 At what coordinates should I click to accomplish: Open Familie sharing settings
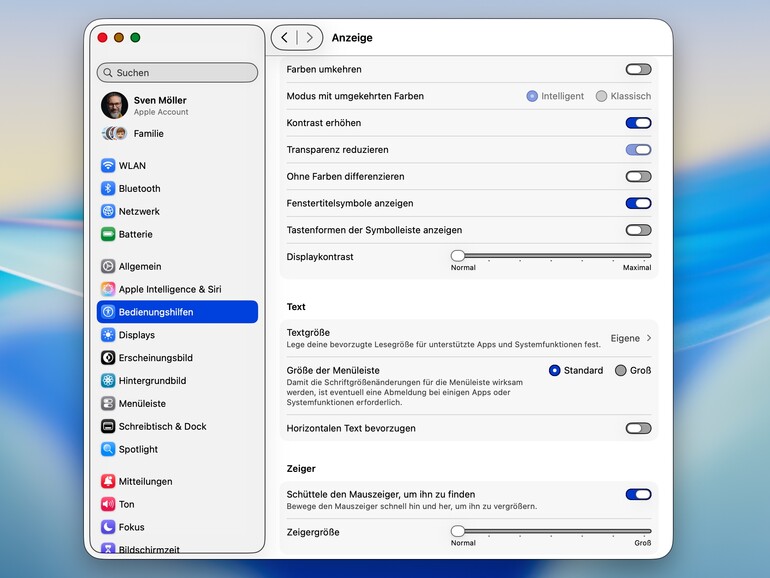click(177, 133)
